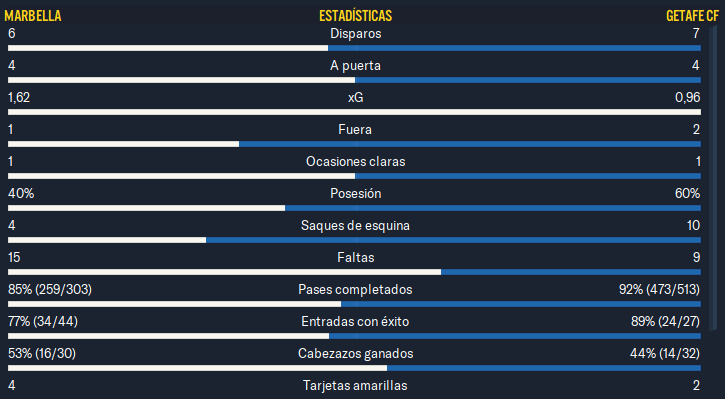The width and height of the screenshot is (725, 399).
Task: Click the Disparos comparison bar
Action: click(x=355, y=48)
